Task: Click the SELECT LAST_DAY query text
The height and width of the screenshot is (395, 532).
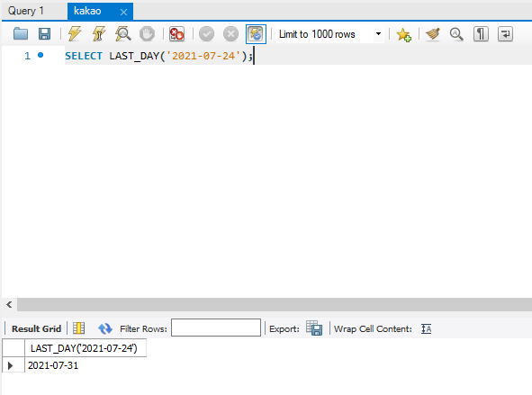Action: pyautogui.click(x=158, y=56)
